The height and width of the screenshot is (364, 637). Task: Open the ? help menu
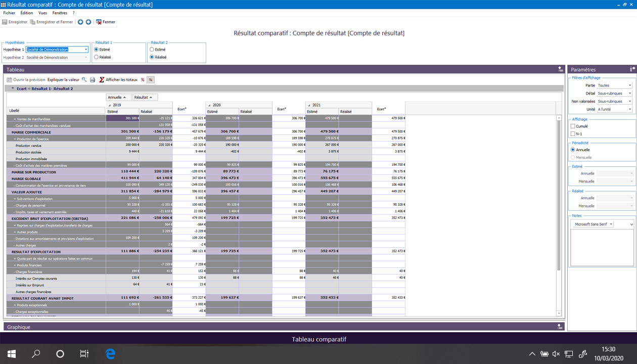74,13
